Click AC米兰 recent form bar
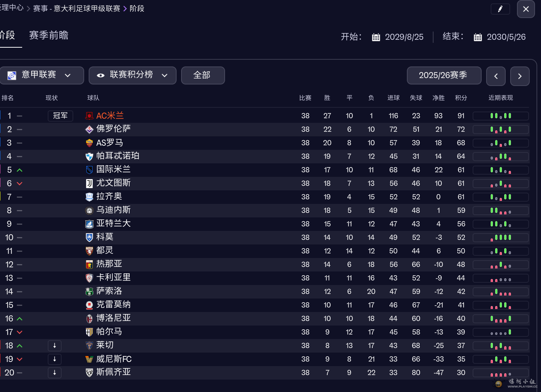The height and width of the screenshot is (392, 541). pyautogui.click(x=500, y=116)
